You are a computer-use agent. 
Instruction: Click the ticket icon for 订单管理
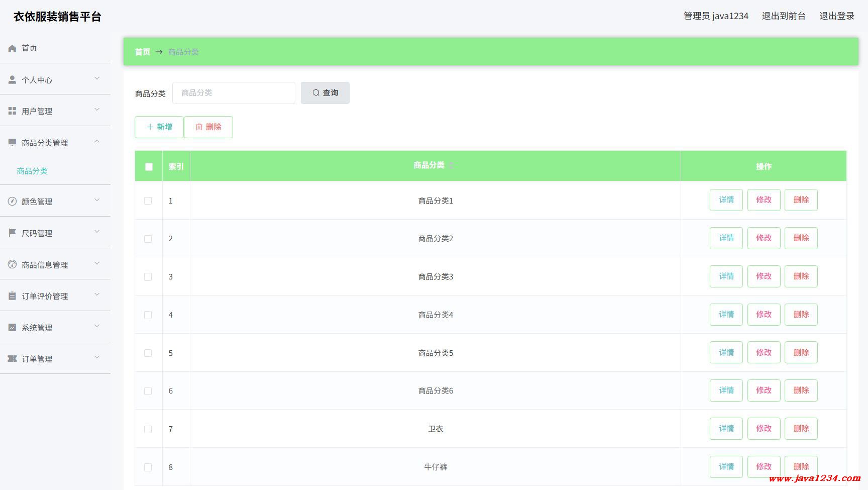click(x=13, y=359)
